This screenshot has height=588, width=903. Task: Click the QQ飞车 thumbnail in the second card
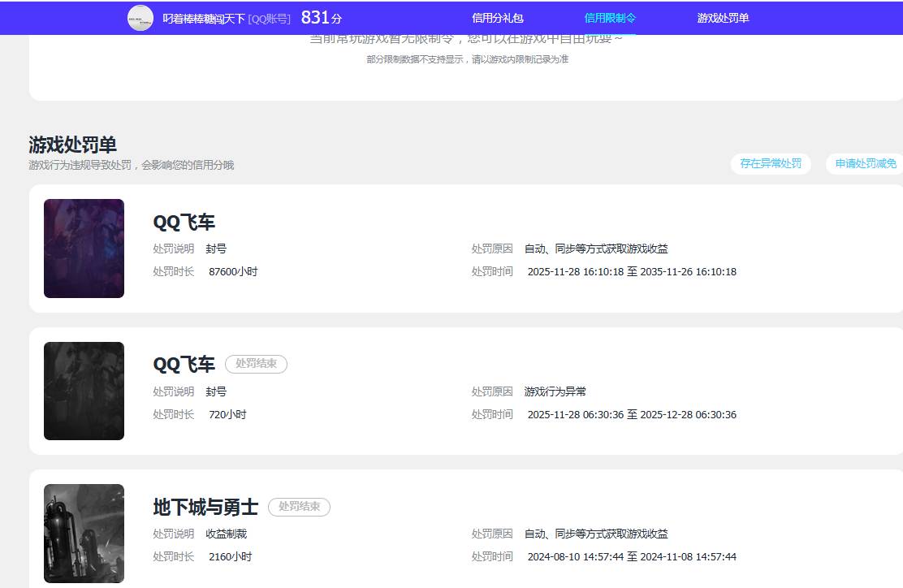click(x=84, y=391)
